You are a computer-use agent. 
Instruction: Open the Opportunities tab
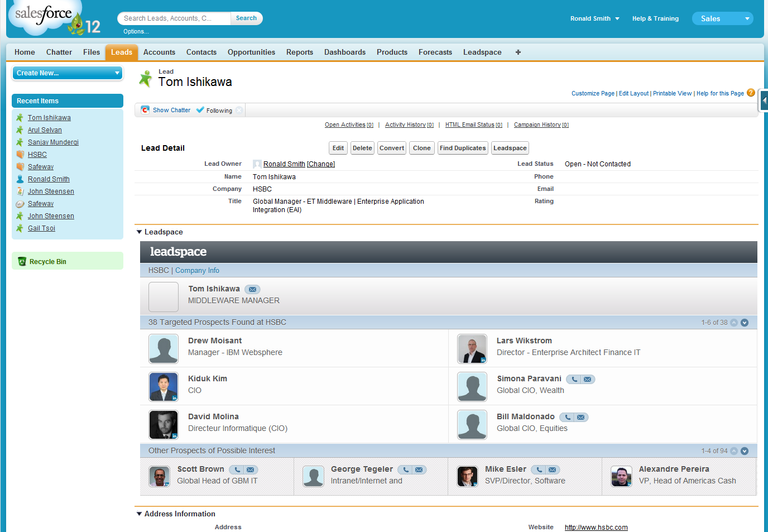pyautogui.click(x=251, y=52)
